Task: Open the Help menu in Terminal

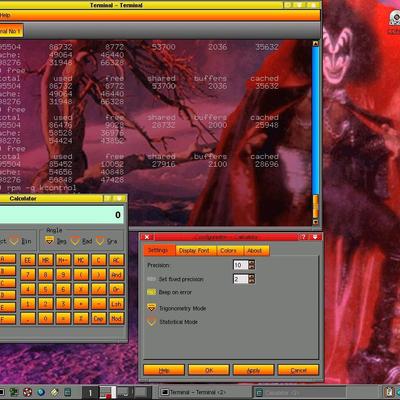Action: tap(5, 15)
